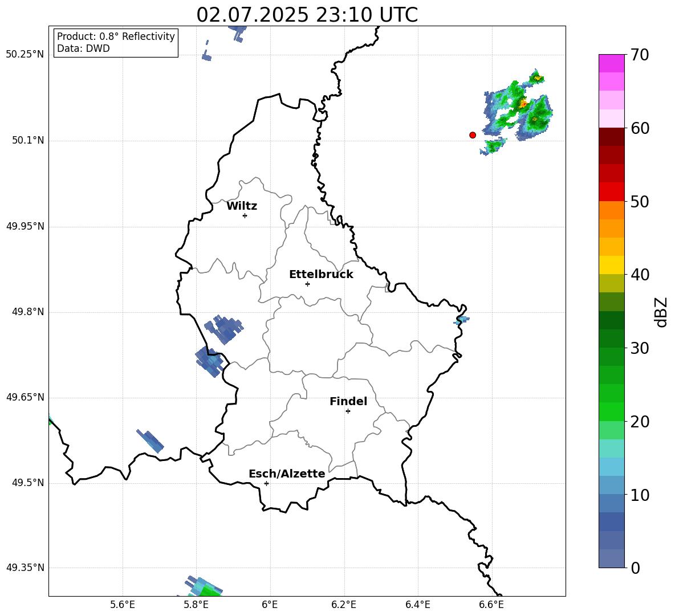Viewport: 675px width, 616px height.
Task: Select the Ettelbruck station label
Action: coord(321,275)
